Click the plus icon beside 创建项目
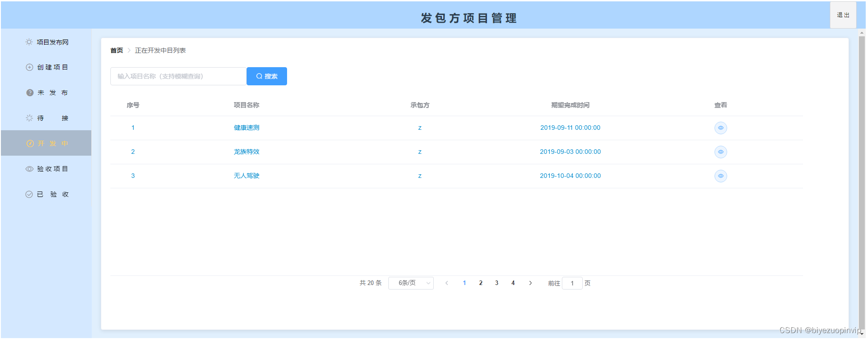Screen dimensions: 868x339 (30, 67)
